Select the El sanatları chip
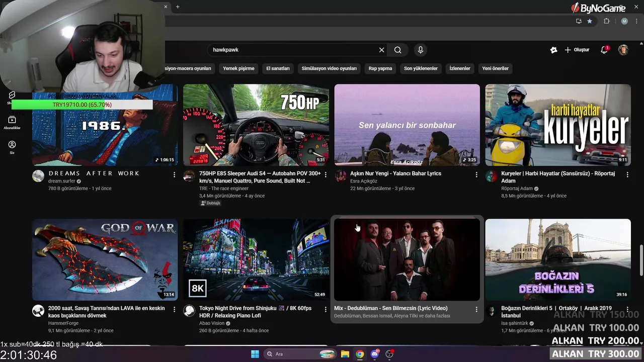The width and height of the screenshot is (644, 362). click(278, 68)
